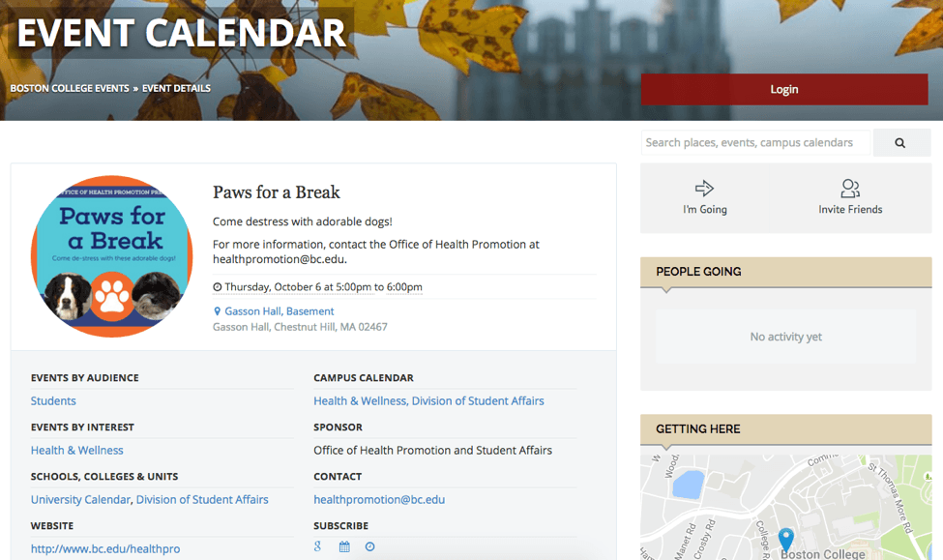The width and height of the screenshot is (943, 560).
Task: Click the blue map pin marker
Action: [x=786, y=539]
